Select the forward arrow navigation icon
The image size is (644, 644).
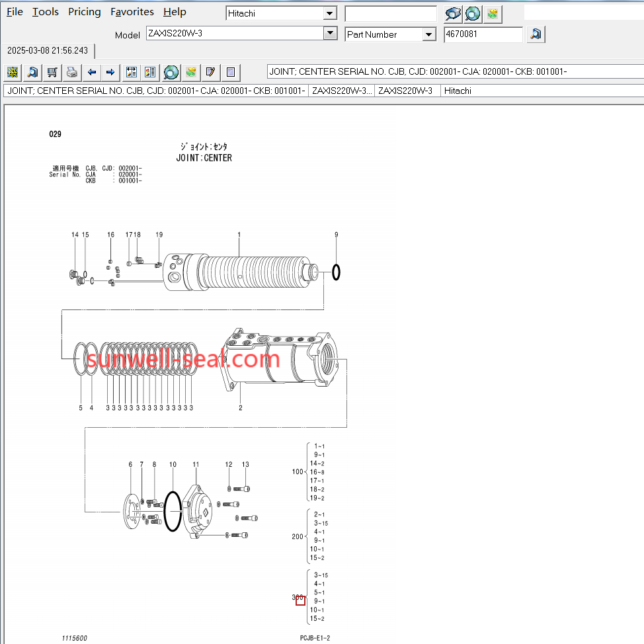111,72
